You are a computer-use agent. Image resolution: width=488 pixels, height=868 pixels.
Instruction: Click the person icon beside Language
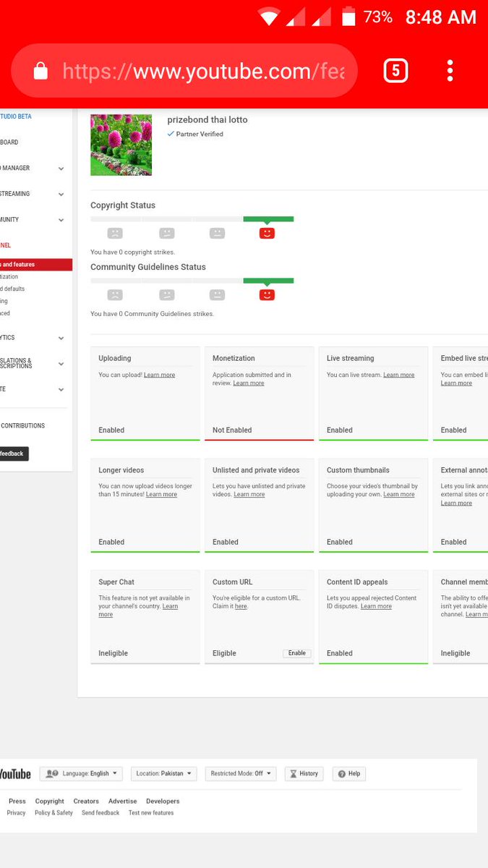tap(52, 773)
